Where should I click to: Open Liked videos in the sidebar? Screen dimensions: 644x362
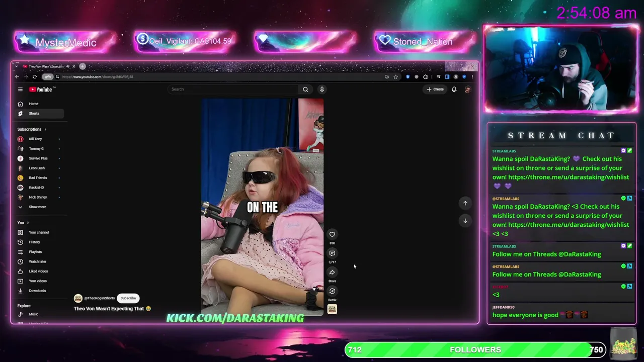point(40,271)
